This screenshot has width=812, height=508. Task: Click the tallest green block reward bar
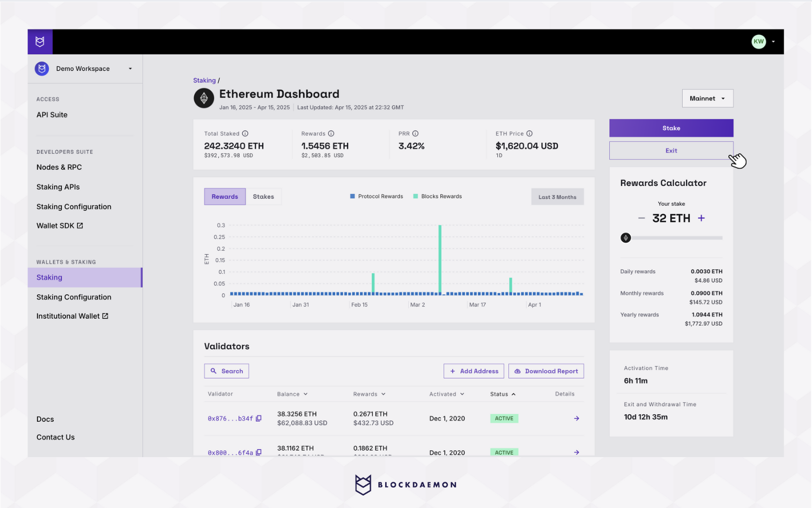440,259
